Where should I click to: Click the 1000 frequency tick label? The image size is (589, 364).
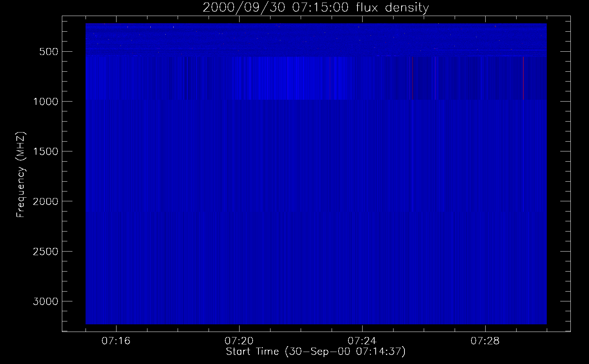46,102
